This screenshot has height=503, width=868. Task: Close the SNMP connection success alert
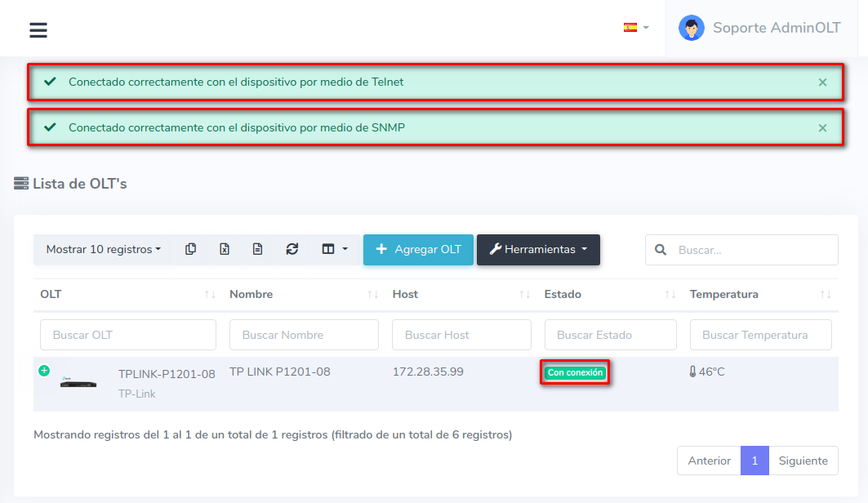822,128
